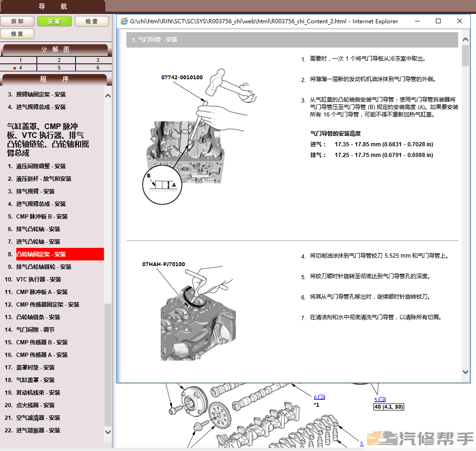Click procedure list scroll-down arrow
476x451 pixels.
[x=108, y=431]
